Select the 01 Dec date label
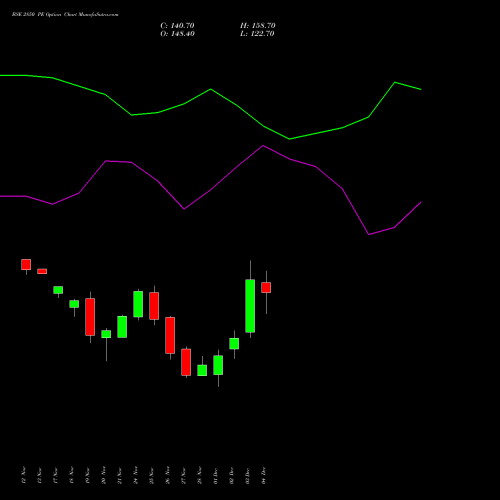 pyautogui.click(x=216, y=475)
